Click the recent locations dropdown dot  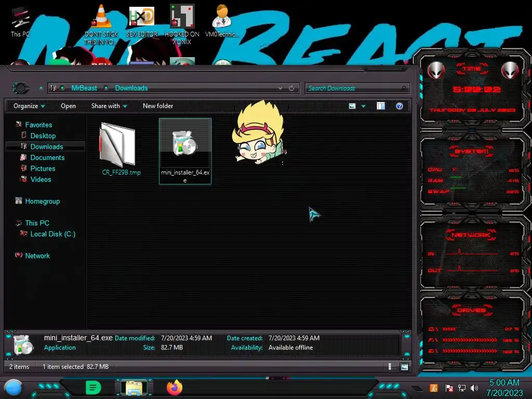click(41, 88)
